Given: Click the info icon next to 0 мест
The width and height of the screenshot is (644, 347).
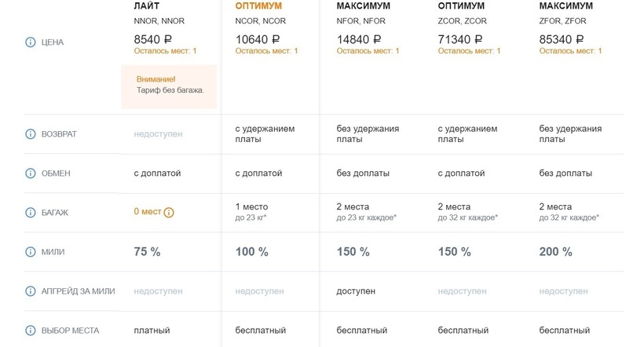Looking at the screenshot, I should point(169,212).
